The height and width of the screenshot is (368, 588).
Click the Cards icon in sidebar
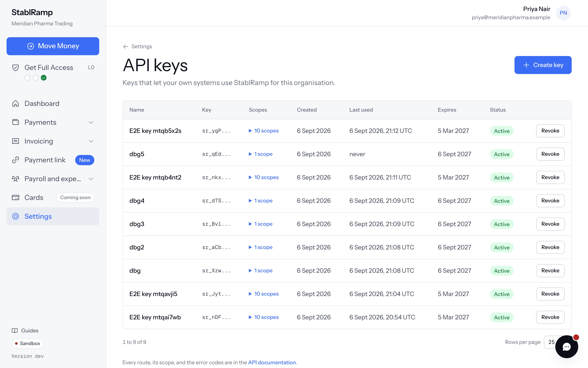click(x=16, y=197)
